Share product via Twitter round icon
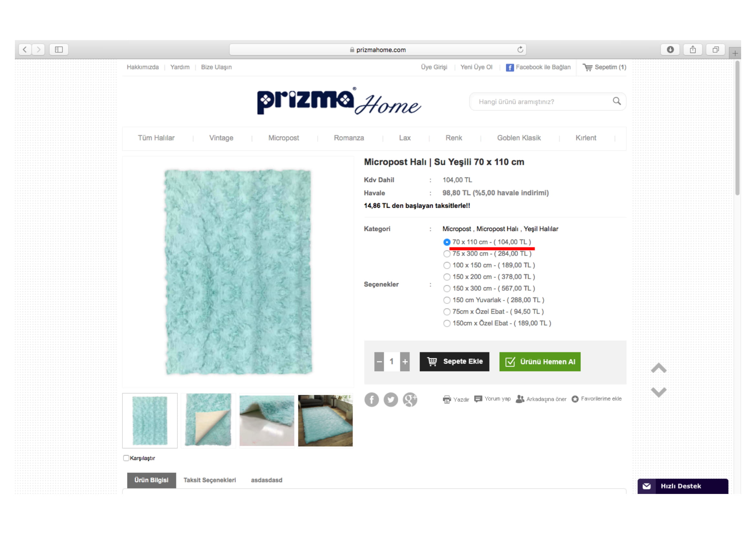This screenshot has height=534, width=756. [391, 400]
